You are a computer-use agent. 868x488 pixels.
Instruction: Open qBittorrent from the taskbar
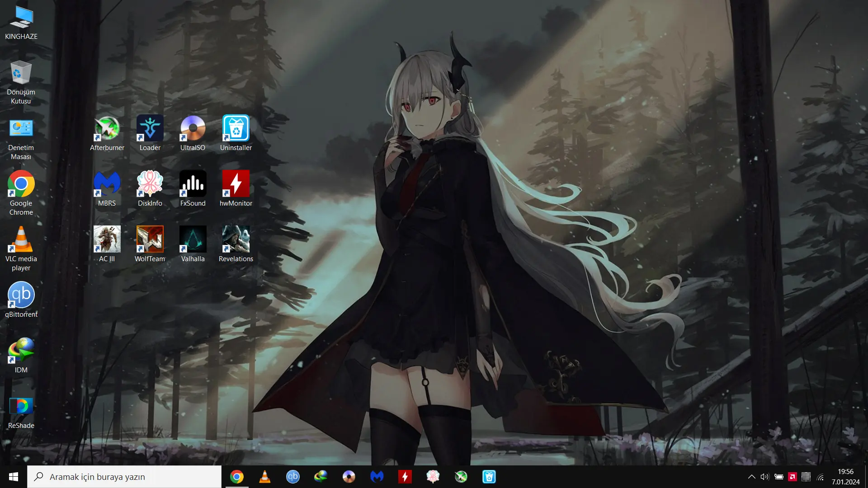pos(293,477)
